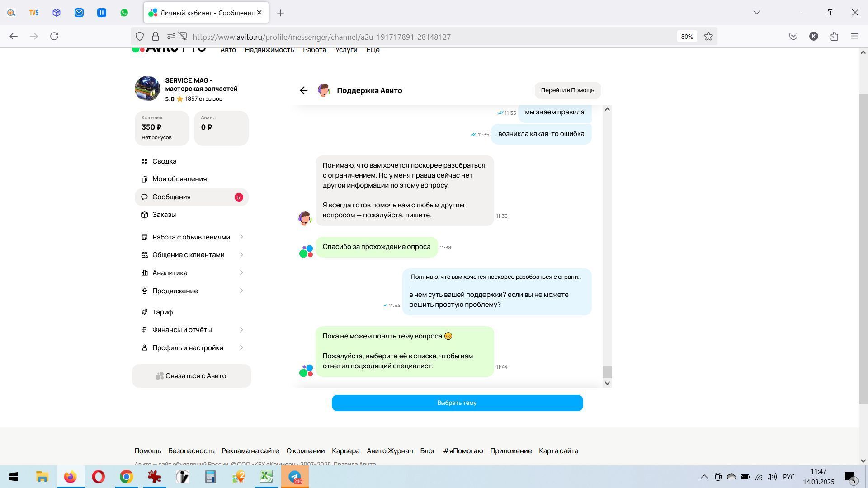Open Аванс 0 ₽ card
868x488 pixels.
click(x=221, y=128)
